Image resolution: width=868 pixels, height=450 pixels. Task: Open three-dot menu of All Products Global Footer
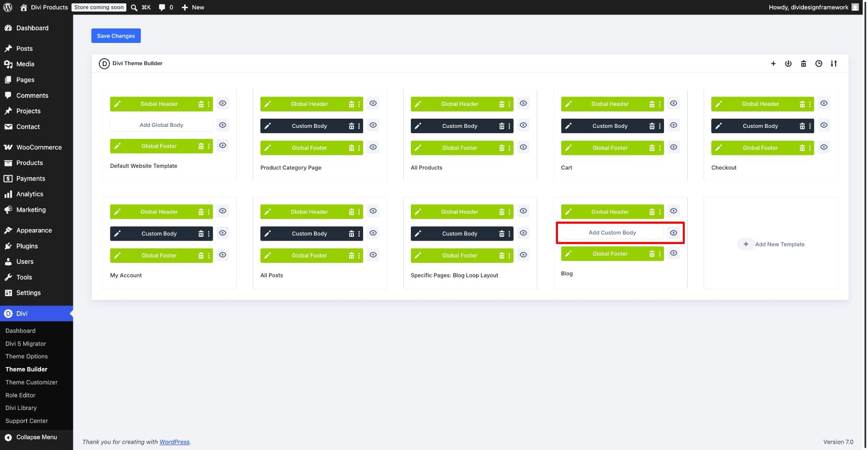(x=509, y=148)
